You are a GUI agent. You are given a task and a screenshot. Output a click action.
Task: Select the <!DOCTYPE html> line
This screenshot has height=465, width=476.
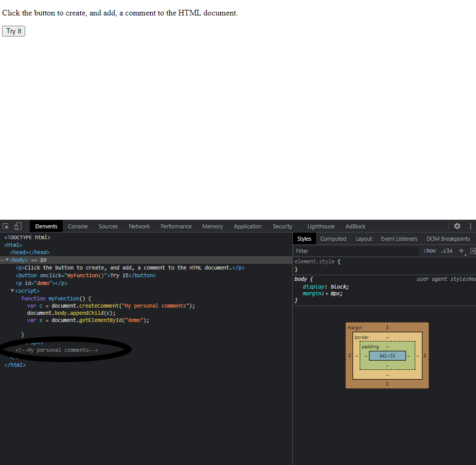27,237
